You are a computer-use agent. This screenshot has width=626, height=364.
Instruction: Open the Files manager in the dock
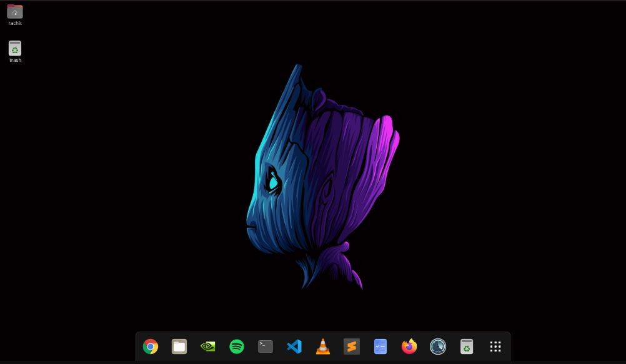pos(179,347)
